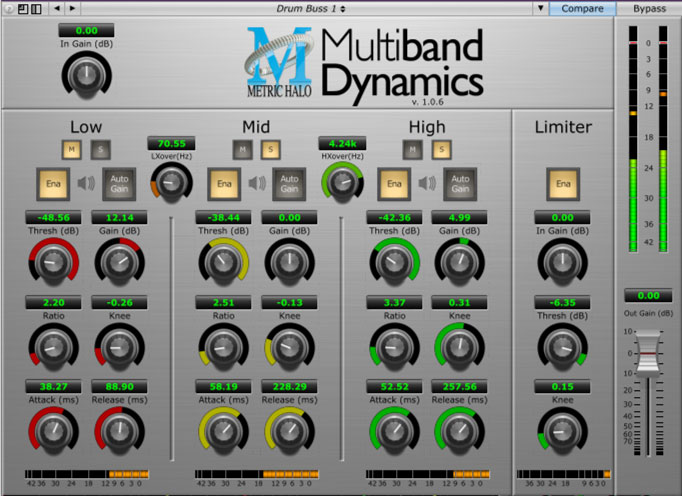
Task: Enable Mid band Auto Gain
Action: pyautogui.click(x=289, y=184)
